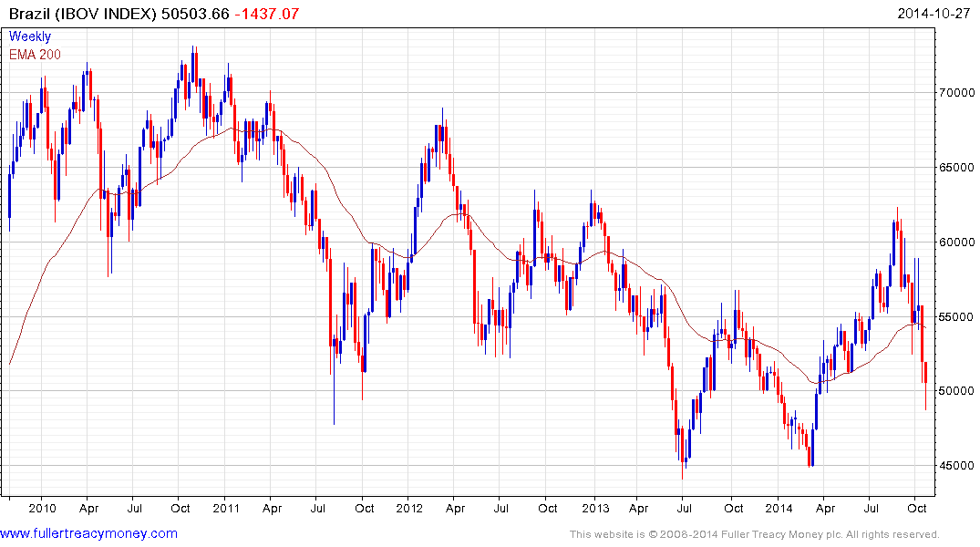The width and height of the screenshot is (980, 547).
Task: Select the chart title 'Brazil (IBOV INDEX)'
Action: coord(82,13)
